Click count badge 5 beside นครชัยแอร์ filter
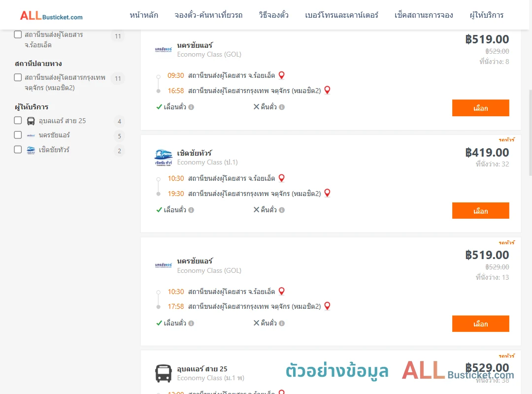This screenshot has height=394, width=532. coord(119,136)
